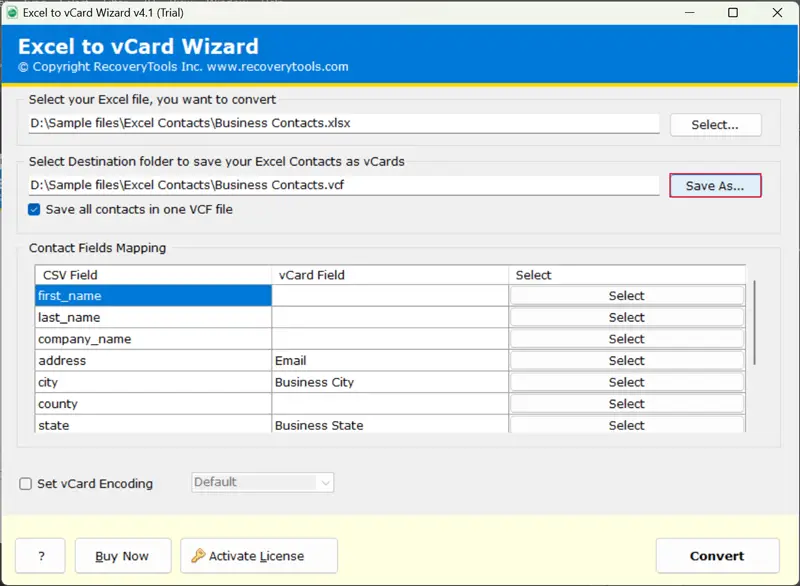Click the key icon on Activate License
The width and height of the screenshot is (800, 586).
(x=198, y=556)
